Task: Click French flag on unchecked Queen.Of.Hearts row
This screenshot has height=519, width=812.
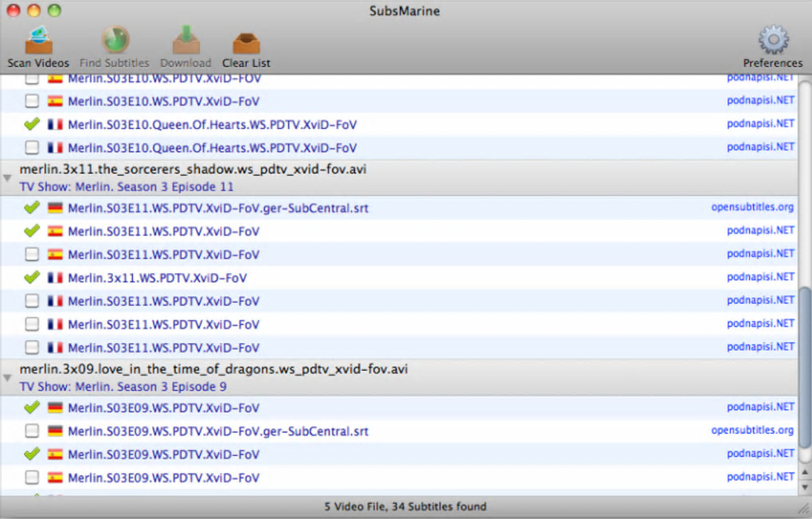Action: [55, 147]
